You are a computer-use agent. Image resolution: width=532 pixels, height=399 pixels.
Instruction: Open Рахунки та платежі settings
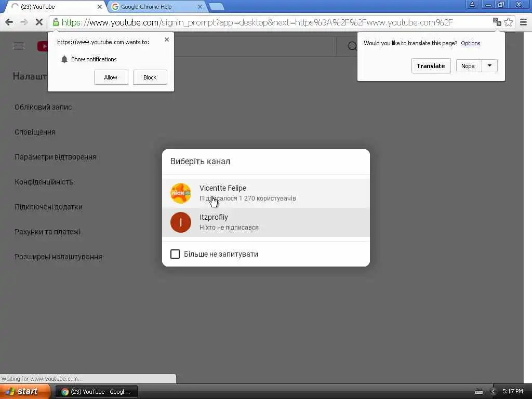point(47,232)
